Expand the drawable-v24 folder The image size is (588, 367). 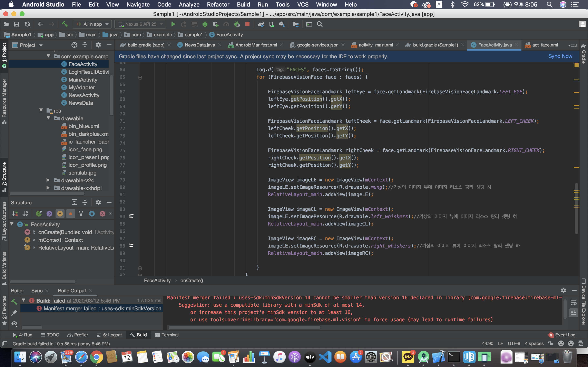(x=48, y=180)
